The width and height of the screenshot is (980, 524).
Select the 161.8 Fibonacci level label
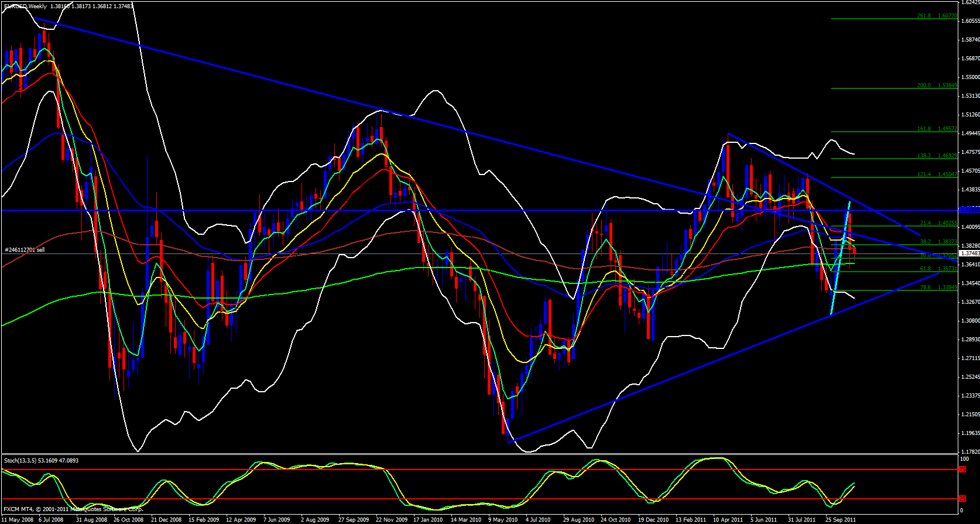coord(924,129)
